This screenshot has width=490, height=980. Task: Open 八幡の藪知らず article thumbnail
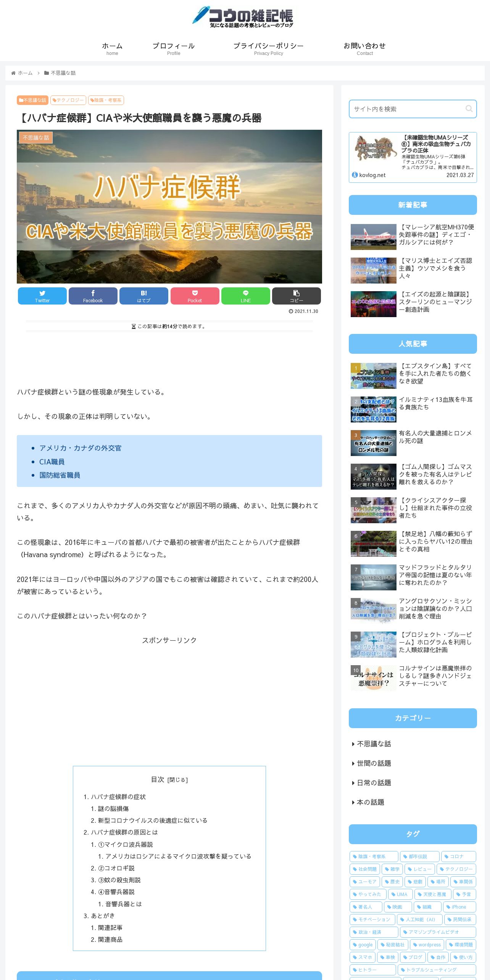[x=373, y=544]
